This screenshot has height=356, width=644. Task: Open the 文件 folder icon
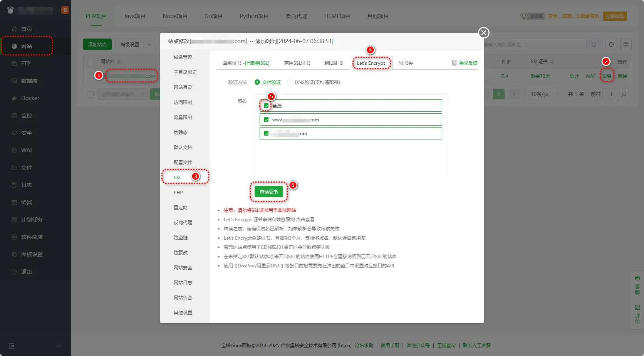[14, 168]
